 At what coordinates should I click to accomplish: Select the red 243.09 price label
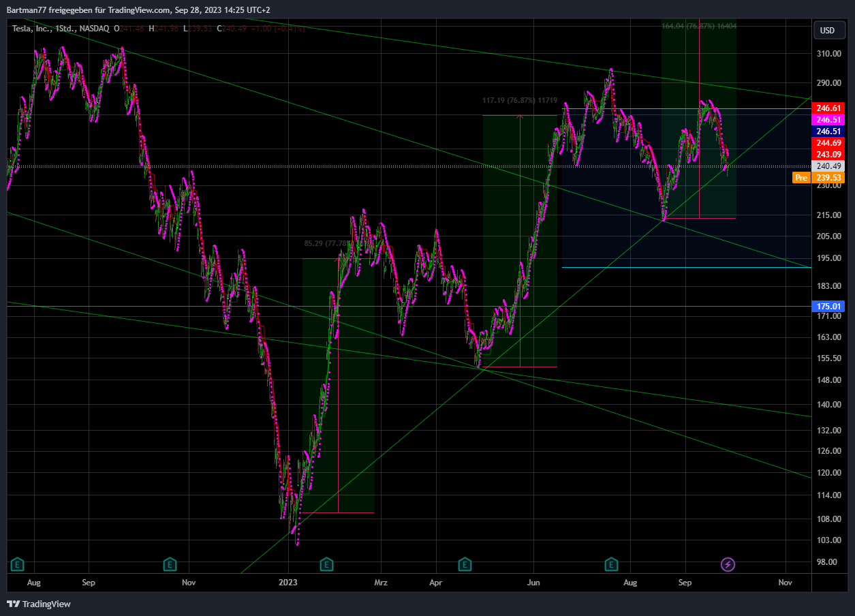[x=829, y=154]
